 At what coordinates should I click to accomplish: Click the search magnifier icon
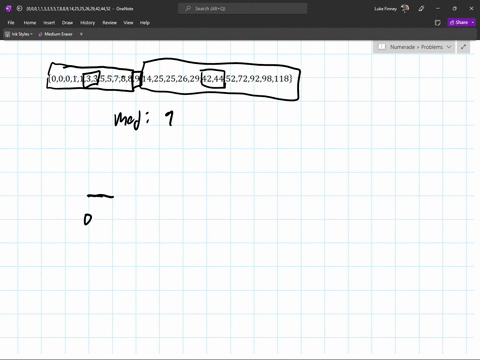[188, 8]
